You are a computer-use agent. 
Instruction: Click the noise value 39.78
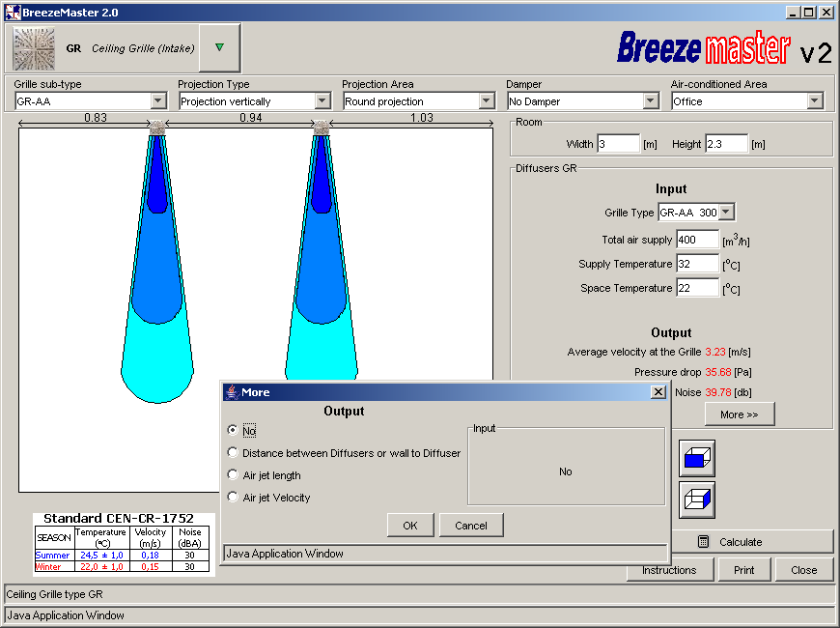click(x=717, y=392)
